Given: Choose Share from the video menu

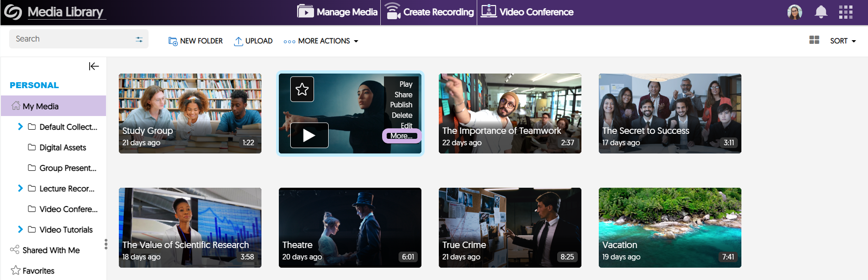Looking at the screenshot, I should [404, 95].
